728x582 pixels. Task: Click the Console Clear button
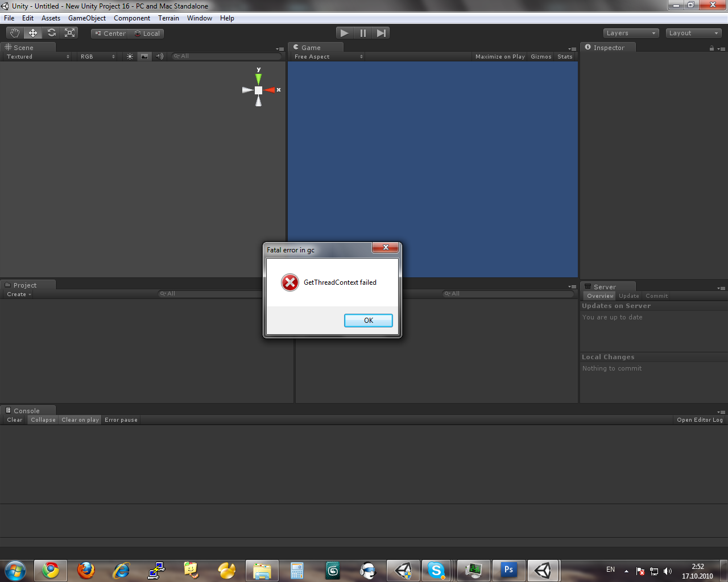(x=15, y=419)
